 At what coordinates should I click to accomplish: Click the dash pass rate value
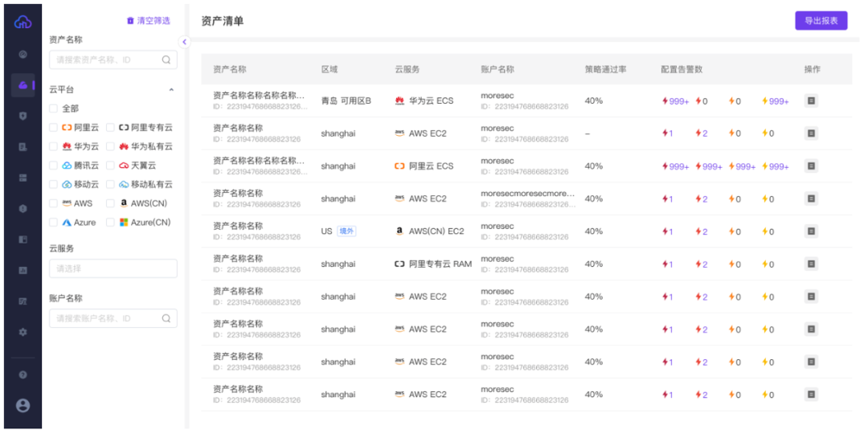click(588, 133)
